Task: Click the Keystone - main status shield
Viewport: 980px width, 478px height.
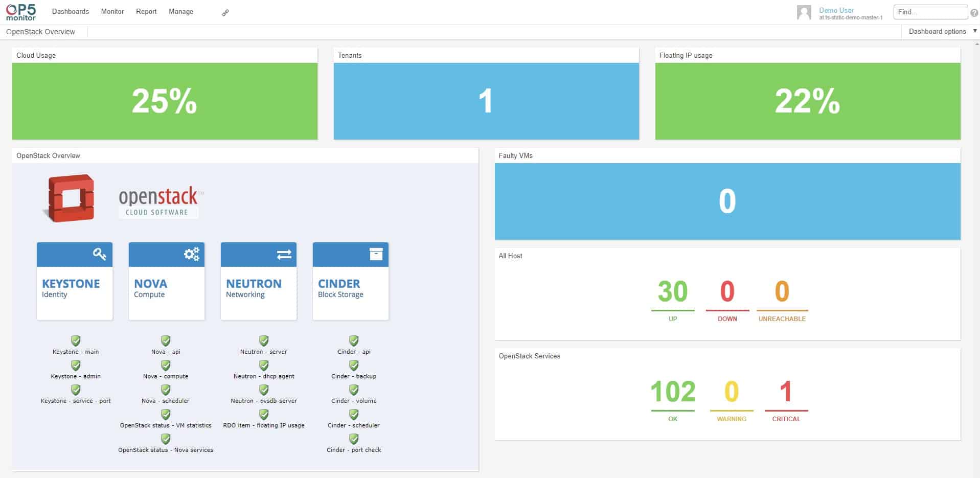Action: (x=76, y=340)
